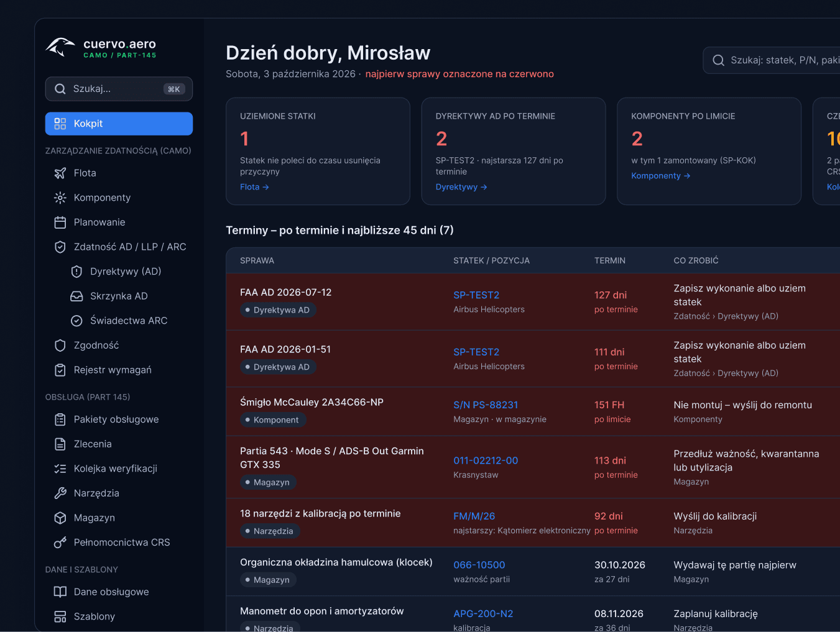Click the 'Wyślij do kalibracji' action text

click(715, 516)
